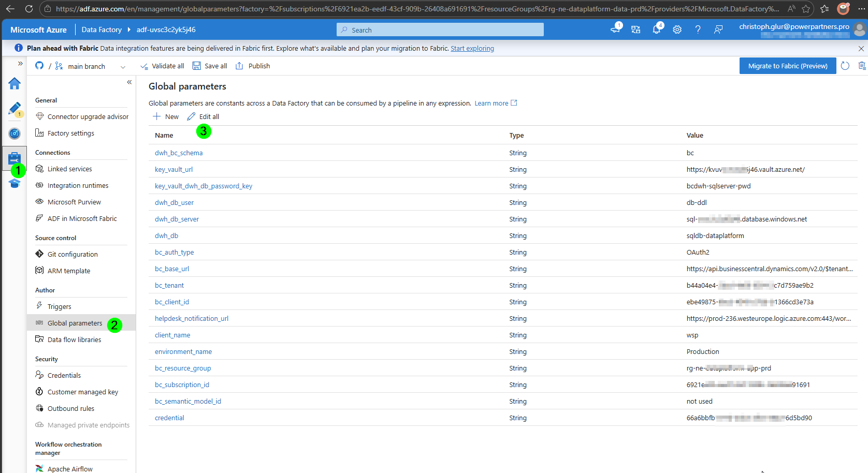868x473 pixels.
Task: Open the Learning center icon
Action: 15,184
